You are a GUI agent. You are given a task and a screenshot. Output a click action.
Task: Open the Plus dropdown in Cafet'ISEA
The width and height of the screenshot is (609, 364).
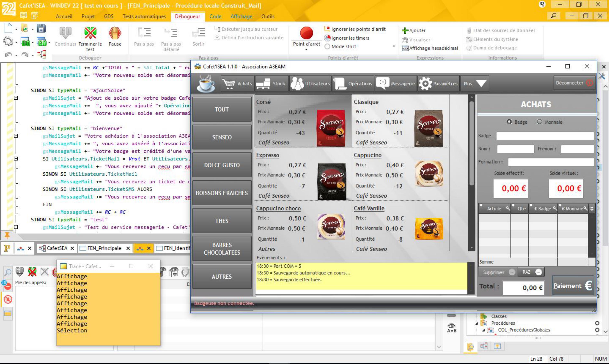point(474,84)
